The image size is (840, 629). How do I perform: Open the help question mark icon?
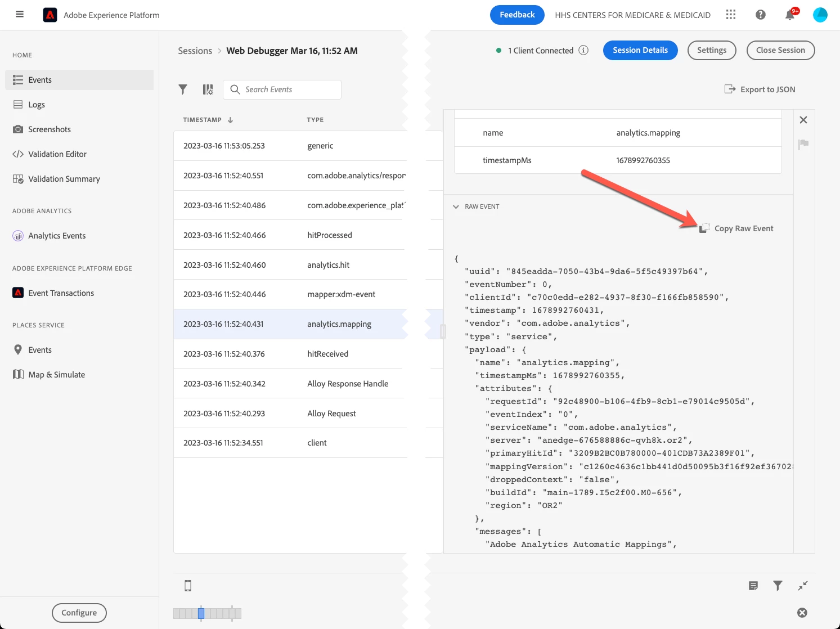(x=761, y=15)
